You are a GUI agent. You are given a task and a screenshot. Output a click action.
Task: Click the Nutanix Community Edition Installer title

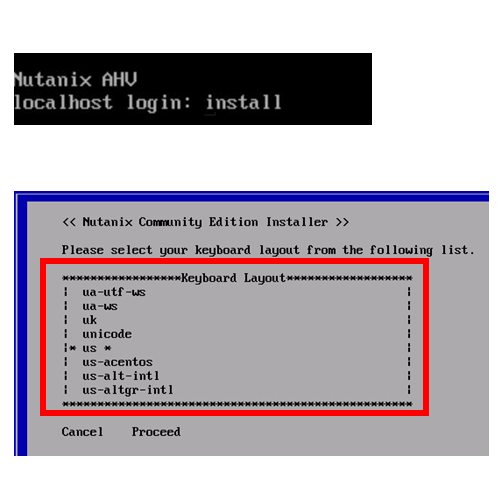[205, 222]
